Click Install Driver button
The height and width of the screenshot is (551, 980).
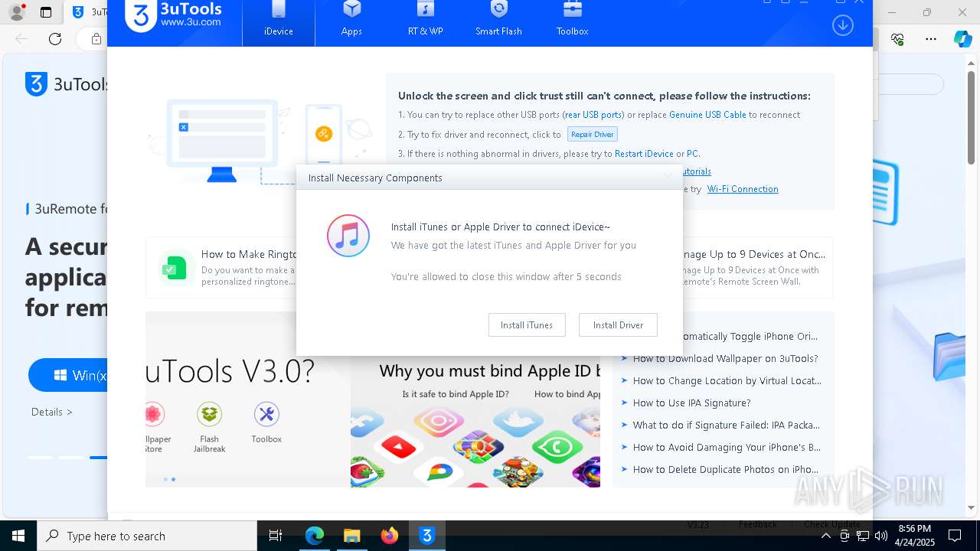pyautogui.click(x=618, y=325)
